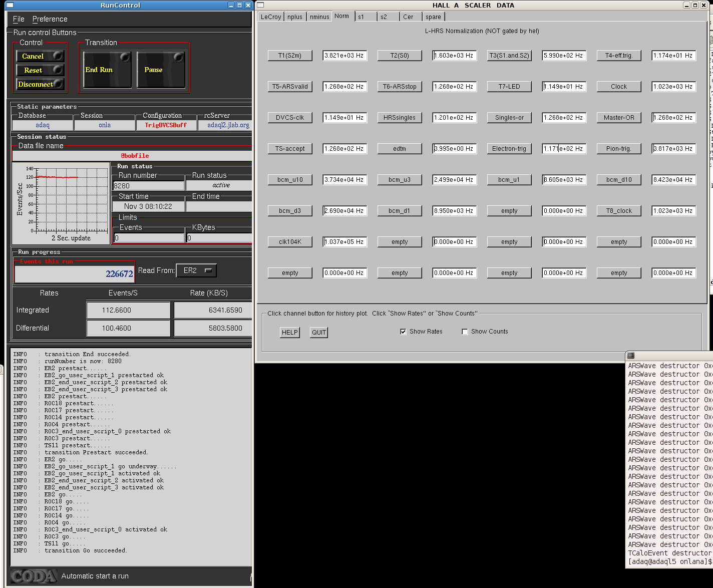Click the Database value adaq
Screen dimensions: 713x588
coord(43,125)
